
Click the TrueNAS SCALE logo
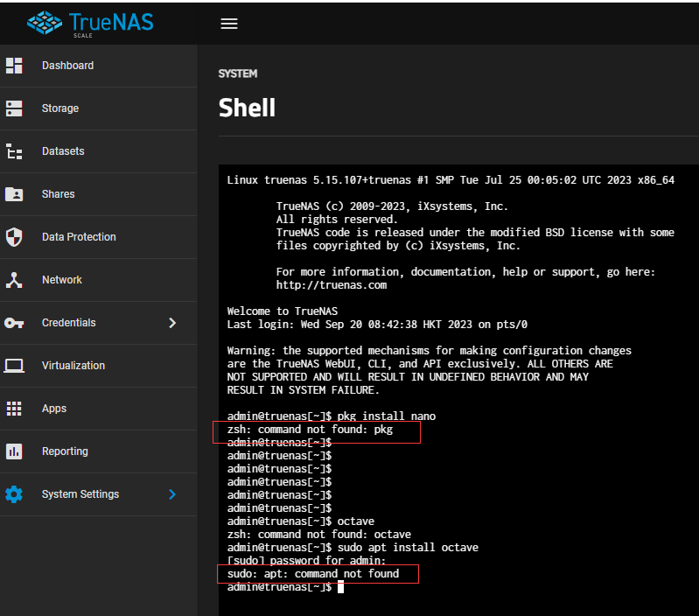point(90,24)
